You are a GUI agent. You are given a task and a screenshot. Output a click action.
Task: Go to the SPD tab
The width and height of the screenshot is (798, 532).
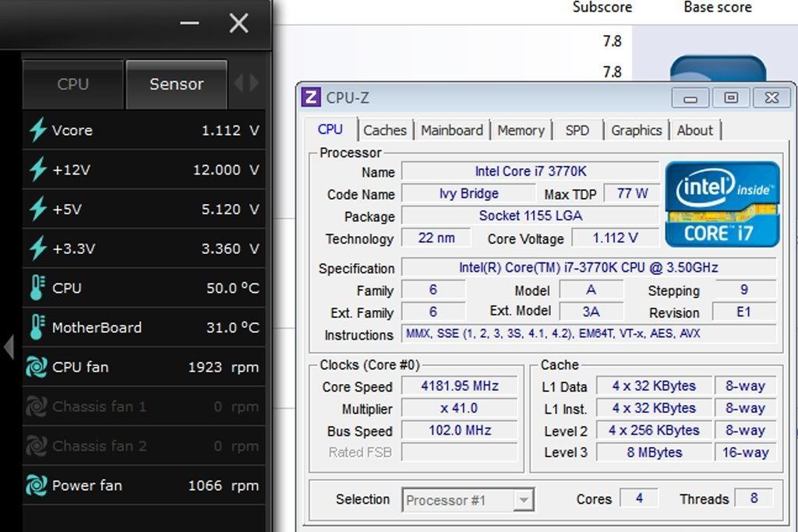pyautogui.click(x=577, y=130)
